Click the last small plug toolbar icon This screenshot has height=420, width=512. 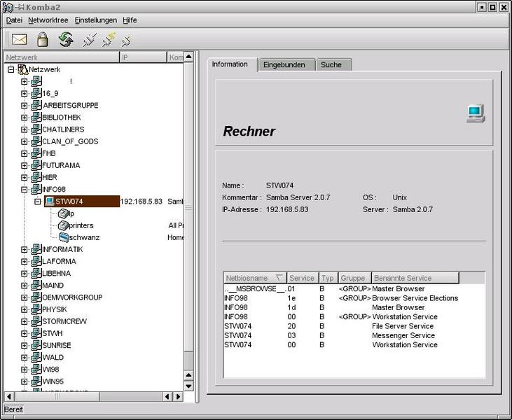coord(126,41)
